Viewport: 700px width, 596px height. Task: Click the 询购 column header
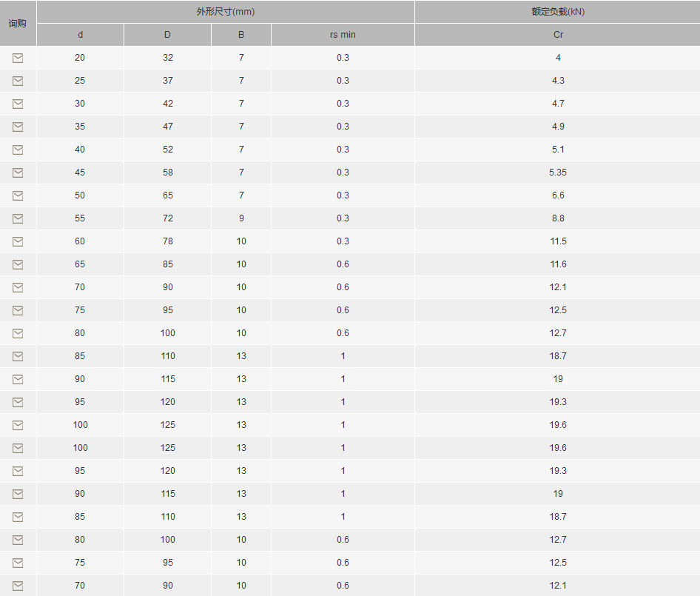pyautogui.click(x=18, y=23)
